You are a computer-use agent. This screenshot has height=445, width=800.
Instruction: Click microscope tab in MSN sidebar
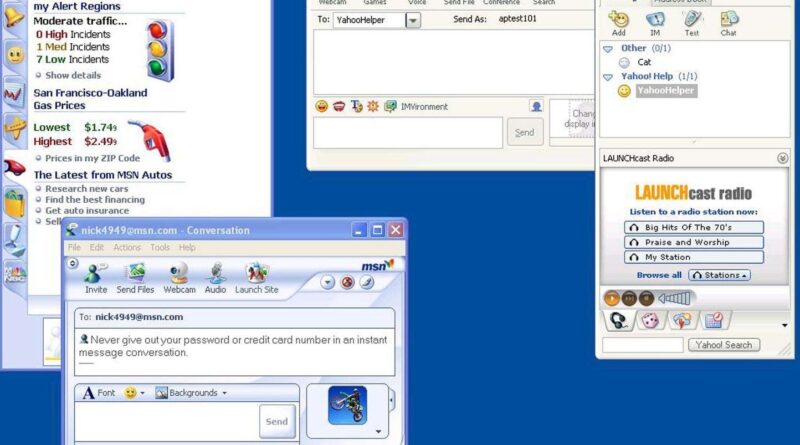14,240
